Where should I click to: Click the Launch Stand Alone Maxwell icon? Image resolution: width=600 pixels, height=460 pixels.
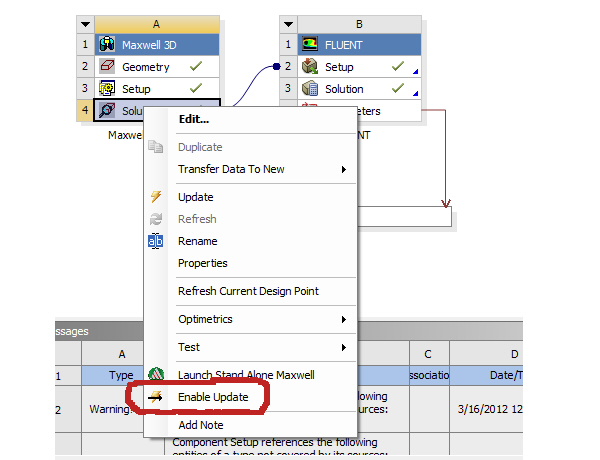(156, 374)
